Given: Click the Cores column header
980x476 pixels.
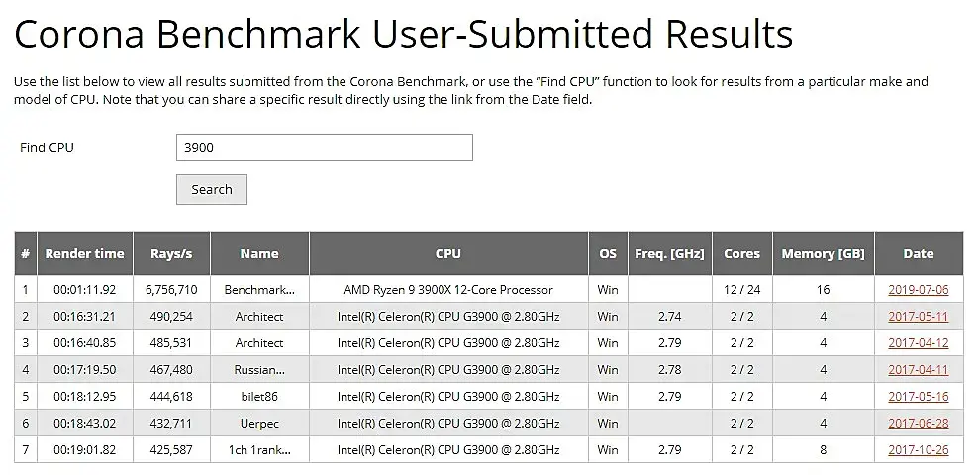Looking at the screenshot, I should point(741,253).
